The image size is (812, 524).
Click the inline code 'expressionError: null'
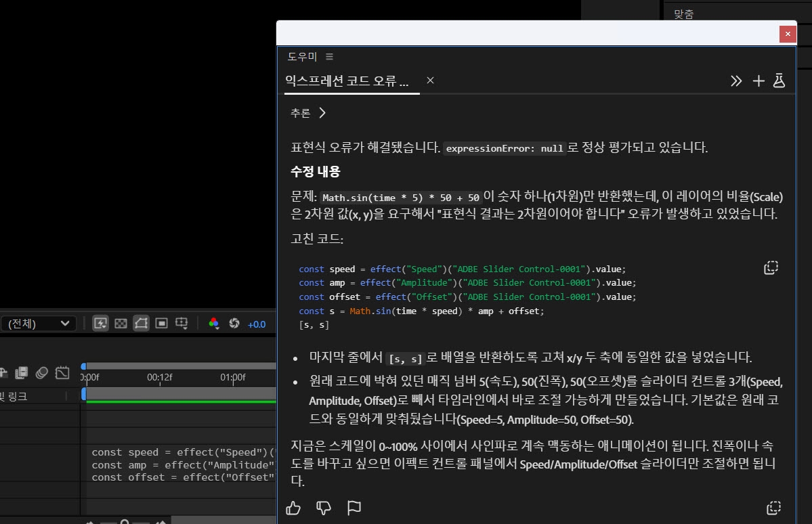click(505, 149)
